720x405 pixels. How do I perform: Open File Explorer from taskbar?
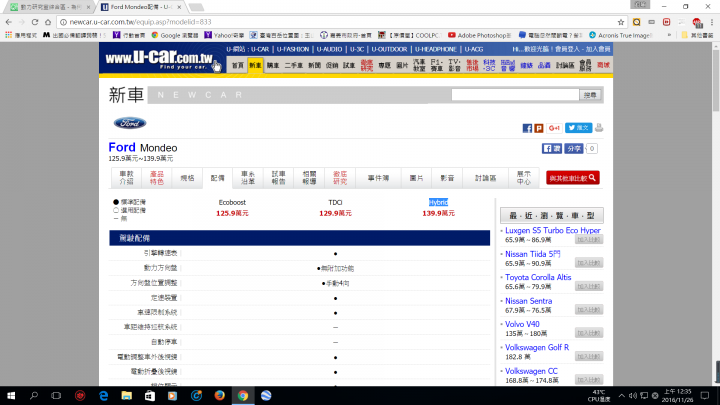point(127,395)
